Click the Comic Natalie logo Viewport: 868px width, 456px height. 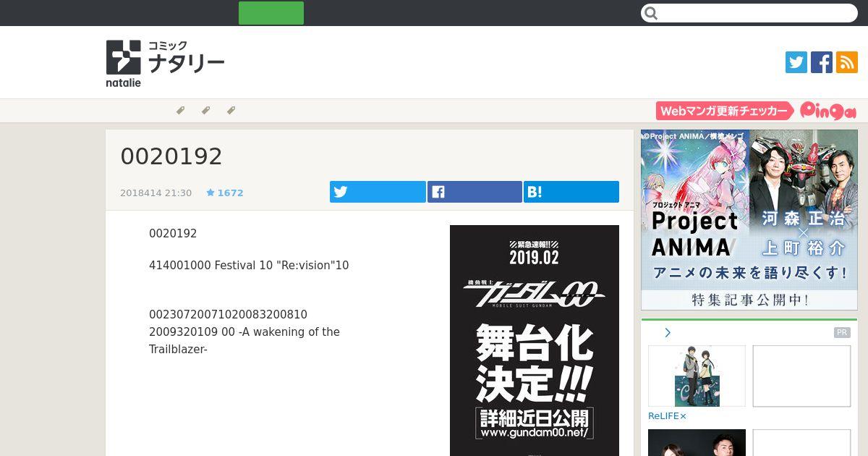click(165, 63)
